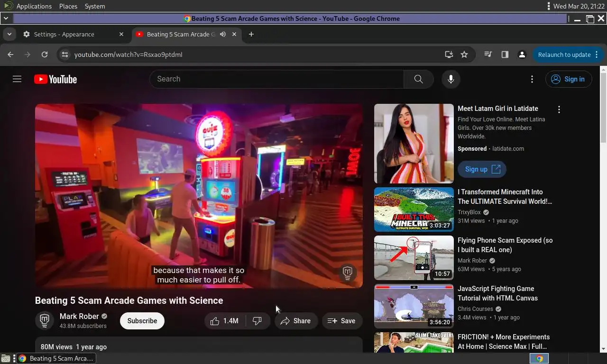Open the Chrome profile icon
This screenshot has height=364, width=607.
[x=522, y=55]
